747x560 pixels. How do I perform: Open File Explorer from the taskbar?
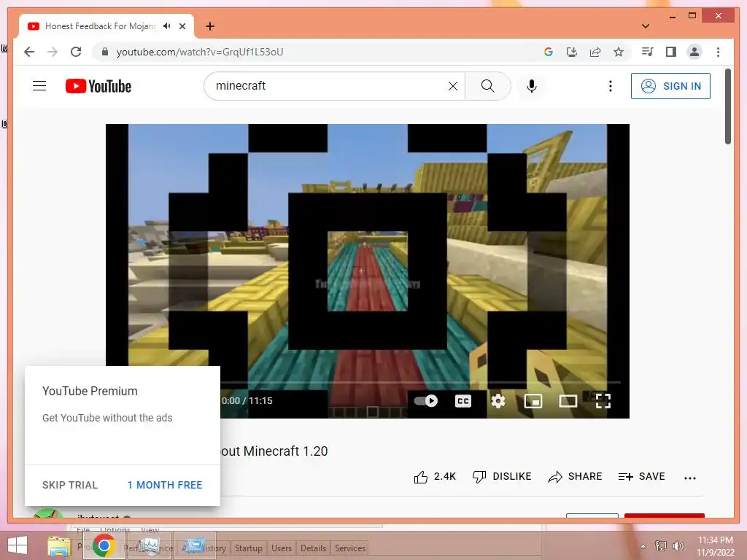(59, 546)
